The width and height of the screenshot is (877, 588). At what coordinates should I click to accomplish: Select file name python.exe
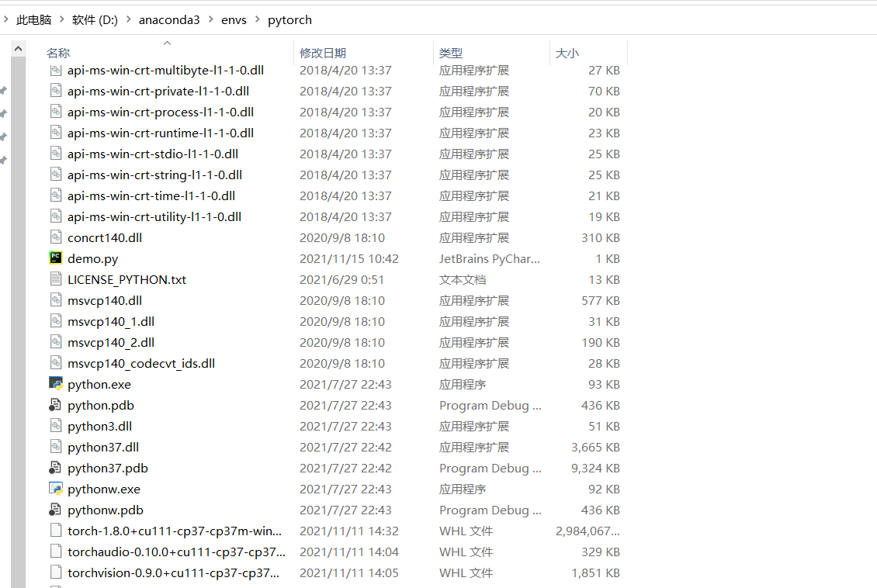pos(99,385)
